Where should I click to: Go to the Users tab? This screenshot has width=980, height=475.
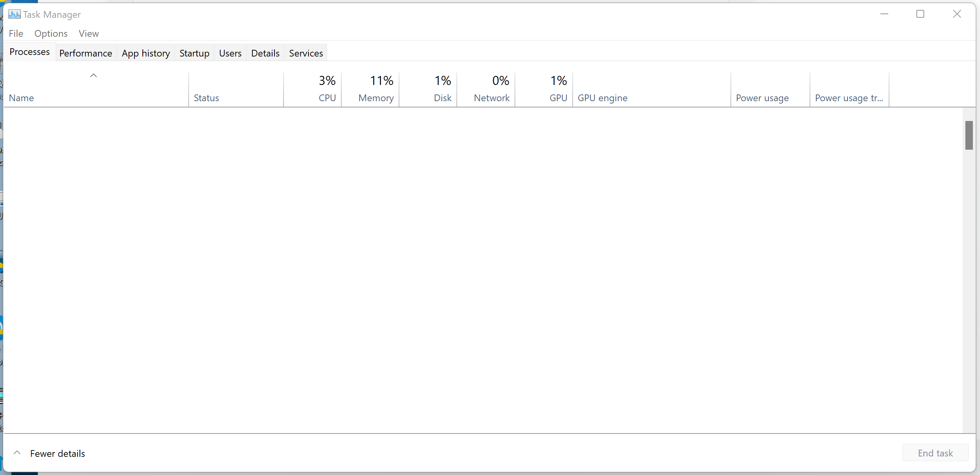pos(230,53)
